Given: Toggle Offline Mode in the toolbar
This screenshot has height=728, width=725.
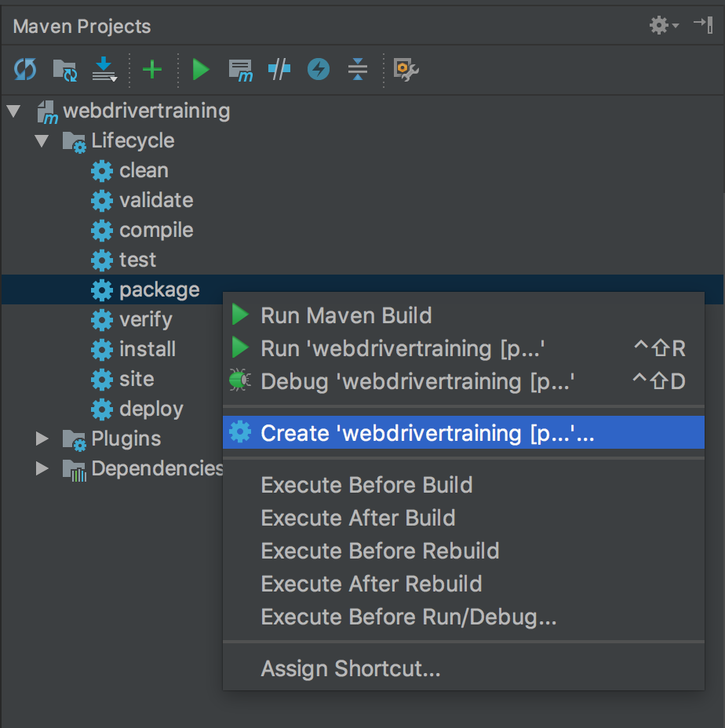Looking at the screenshot, I should click(x=279, y=70).
